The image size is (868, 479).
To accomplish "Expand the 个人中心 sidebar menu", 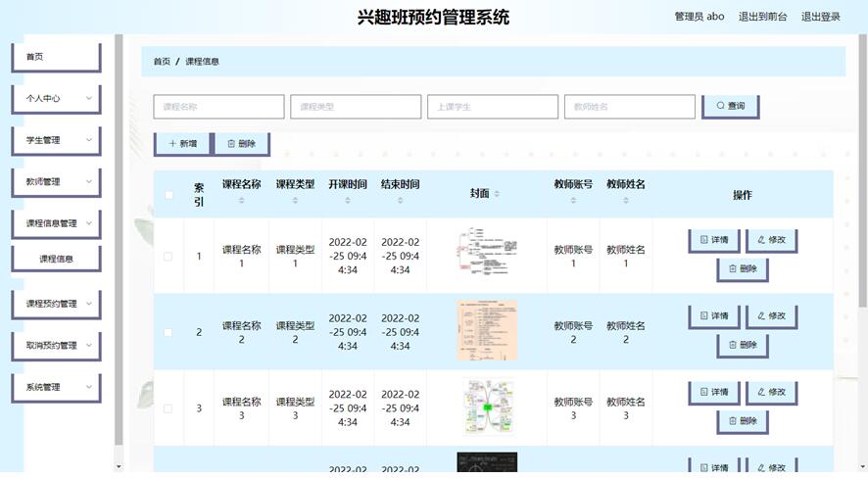I will coord(57,99).
